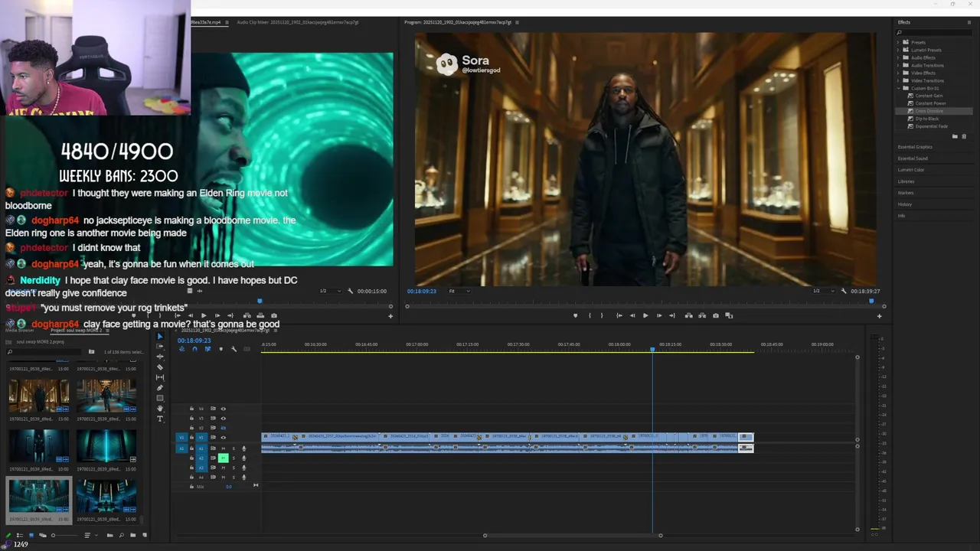Expand Audio Transitions folder
The image size is (980, 551).
(x=900, y=65)
